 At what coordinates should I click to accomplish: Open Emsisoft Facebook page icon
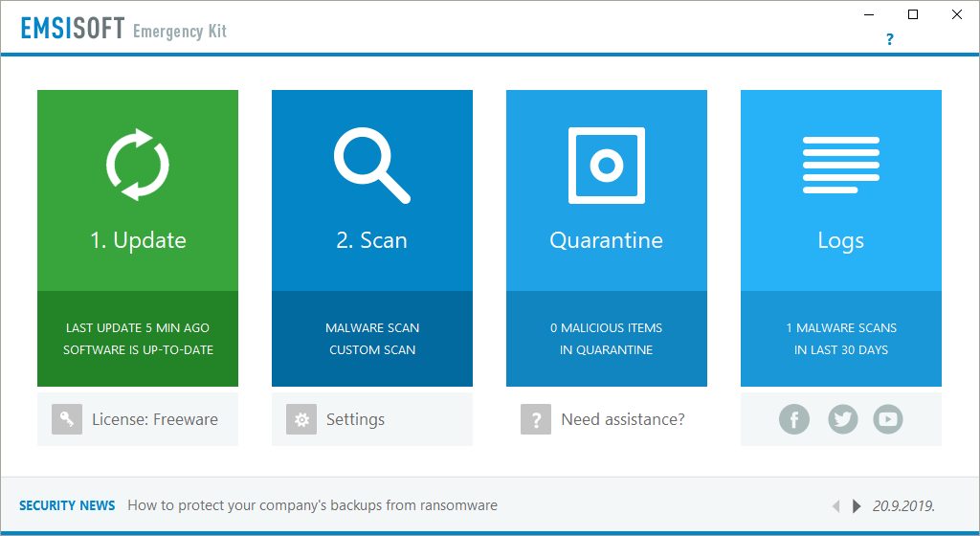point(793,419)
